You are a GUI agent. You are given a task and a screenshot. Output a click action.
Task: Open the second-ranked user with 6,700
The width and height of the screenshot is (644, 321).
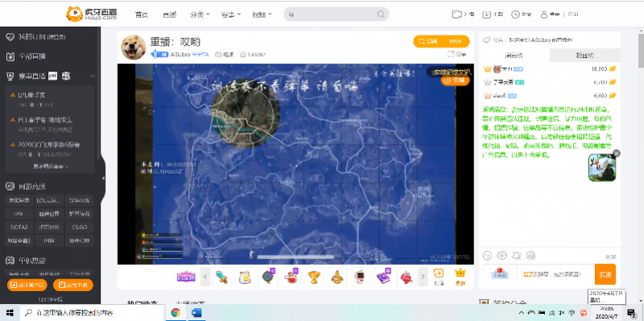click(x=550, y=82)
